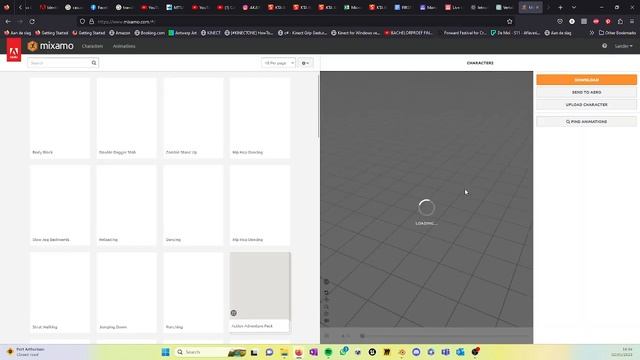
Task: Open the Booking.com bookmark
Action: pyautogui.click(x=149, y=33)
